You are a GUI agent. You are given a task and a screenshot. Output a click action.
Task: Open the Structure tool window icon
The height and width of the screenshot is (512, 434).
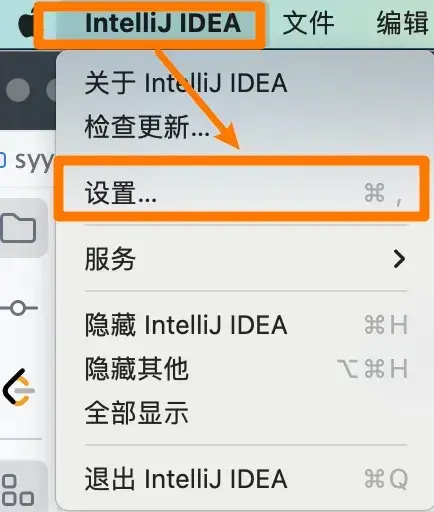point(18,490)
